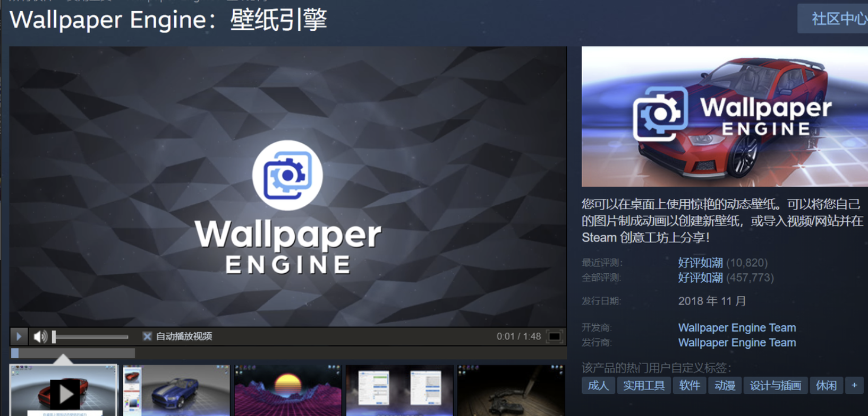Uncheck the 自动播放视频 autoplay checkbox

click(147, 336)
